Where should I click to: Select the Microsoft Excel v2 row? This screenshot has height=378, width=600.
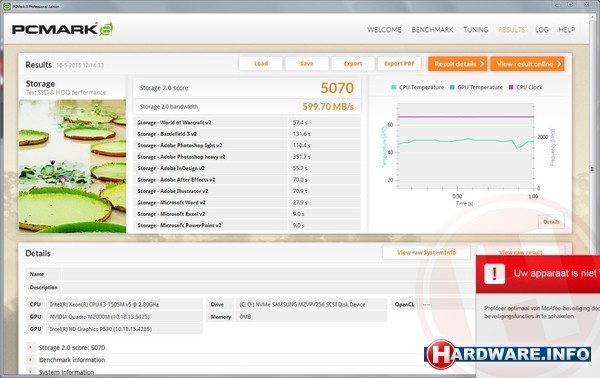tap(247, 214)
